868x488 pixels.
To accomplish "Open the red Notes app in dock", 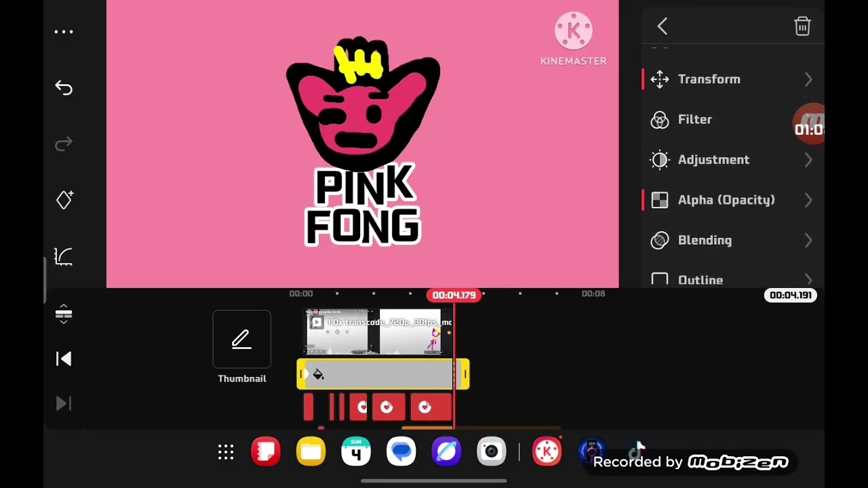I will click(x=266, y=452).
